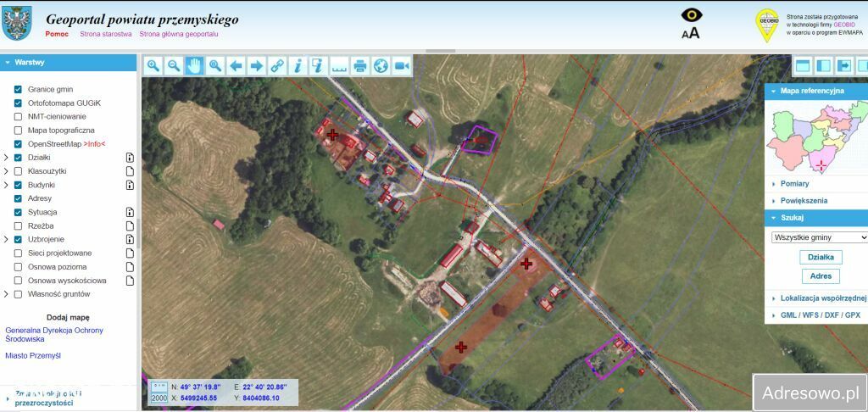Toggle the Działki layer checkbox

coord(18,158)
